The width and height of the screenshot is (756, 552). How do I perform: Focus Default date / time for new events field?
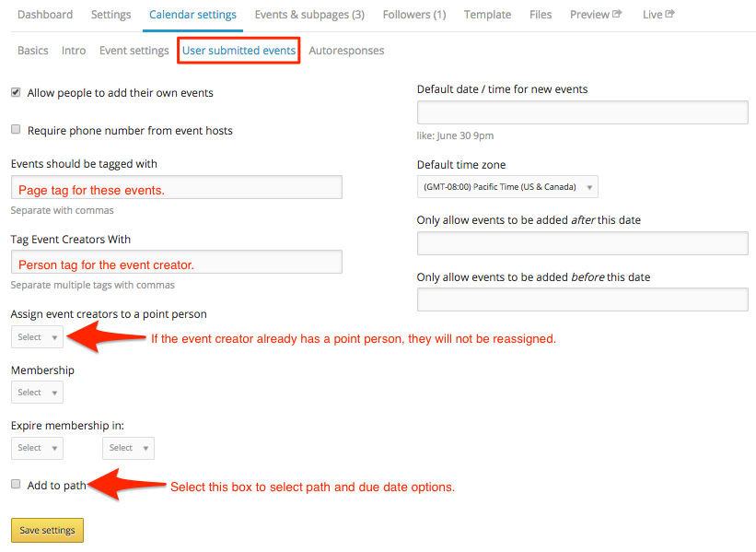[x=583, y=112]
